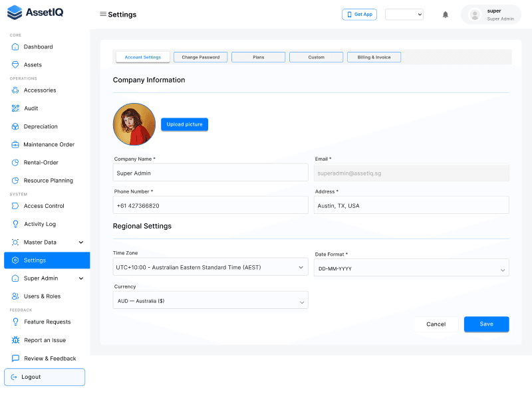Screen dimensions: 532x394
Task: Click the Master Data scan icon
Action: (x=15, y=242)
